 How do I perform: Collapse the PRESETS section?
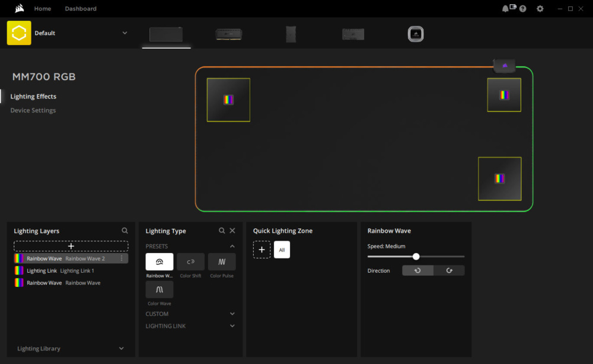tap(232, 246)
